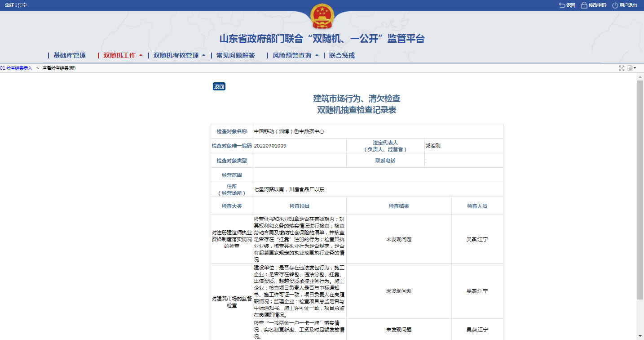Select the 双随机考核管理 menu label
The height and width of the screenshot is (340, 644).
(176, 55)
